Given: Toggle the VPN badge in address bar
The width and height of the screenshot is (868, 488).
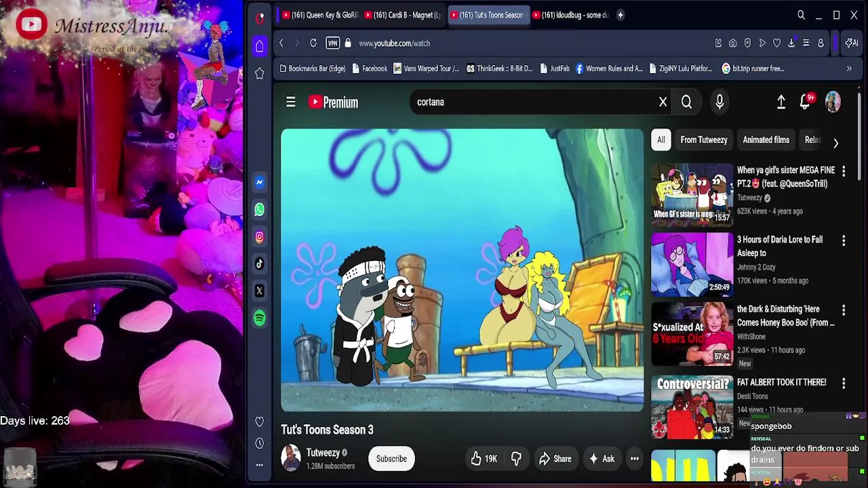Looking at the screenshot, I should click(332, 43).
